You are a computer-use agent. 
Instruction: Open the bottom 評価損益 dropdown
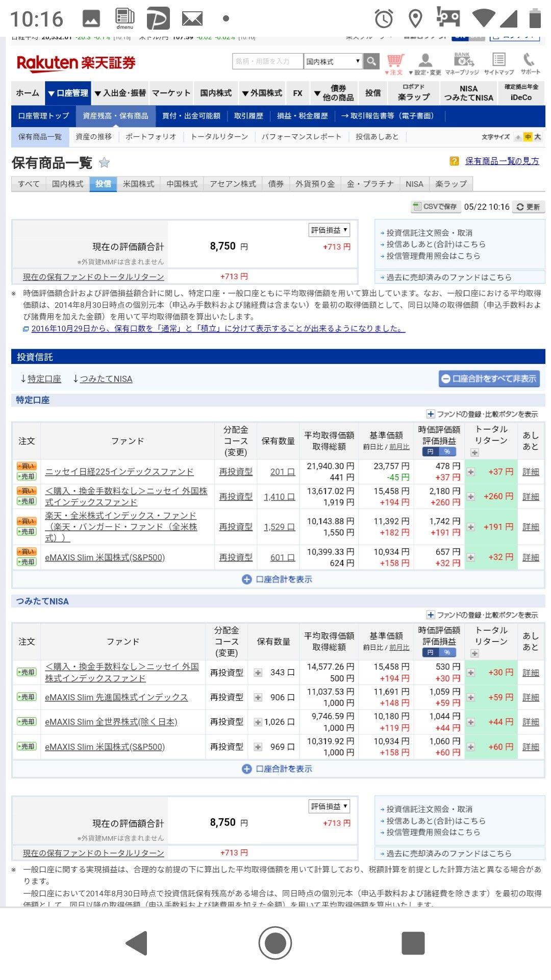tap(329, 806)
